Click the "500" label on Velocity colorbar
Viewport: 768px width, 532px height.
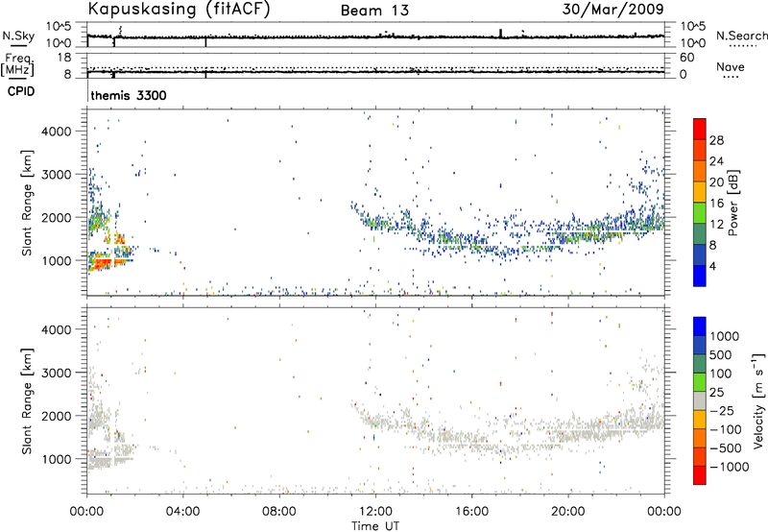click(721, 354)
